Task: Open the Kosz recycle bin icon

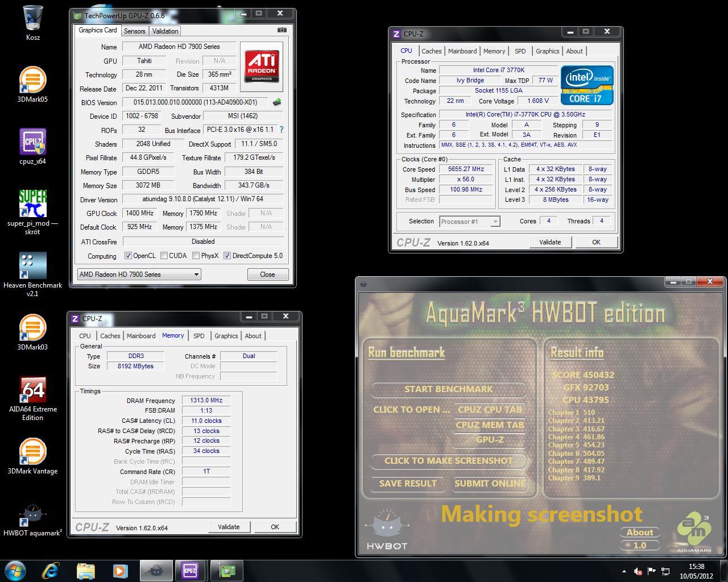Action: coord(33,23)
